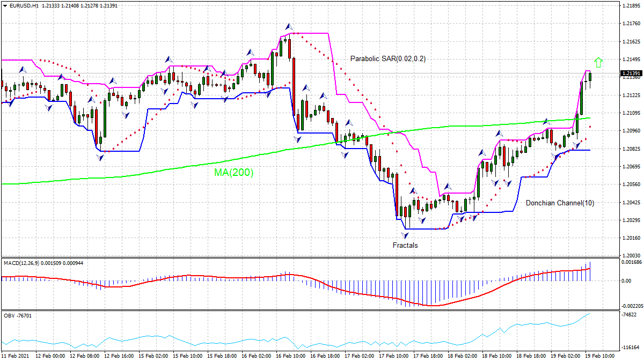Viewport: 644px width, 362px height.
Task: Click the 1.21895 price level on the axis
Action: pos(631,5)
